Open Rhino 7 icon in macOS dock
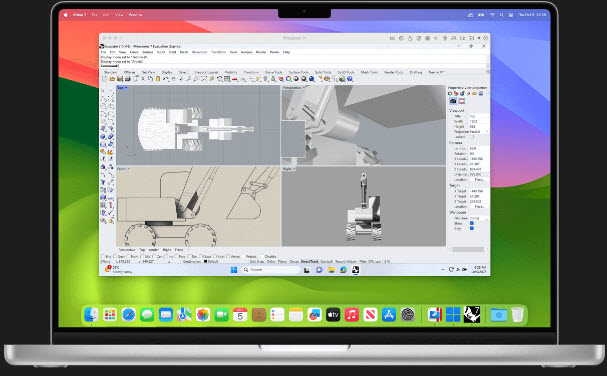607x376 pixels. 472,314
